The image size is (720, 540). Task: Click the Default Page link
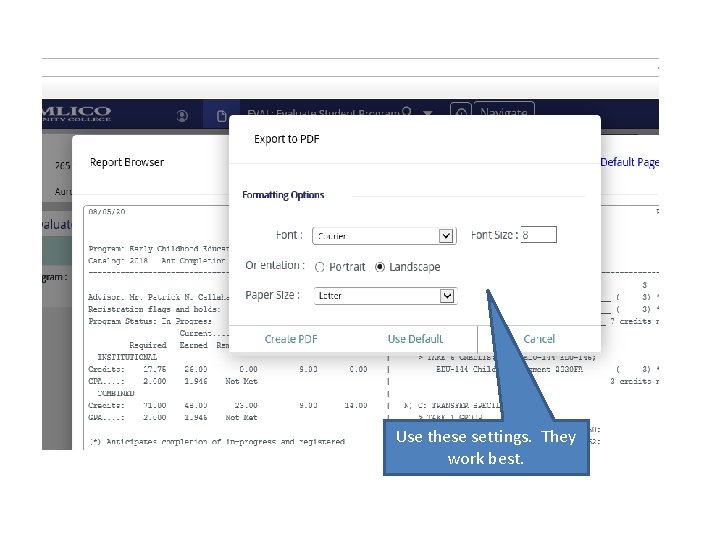(x=630, y=162)
